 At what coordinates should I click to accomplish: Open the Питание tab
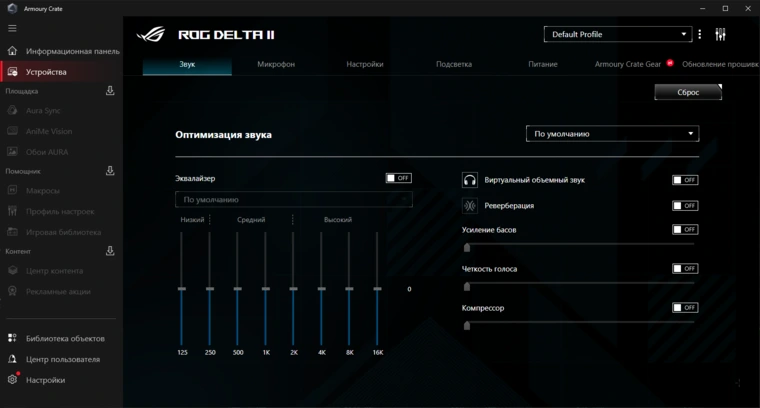(542, 64)
